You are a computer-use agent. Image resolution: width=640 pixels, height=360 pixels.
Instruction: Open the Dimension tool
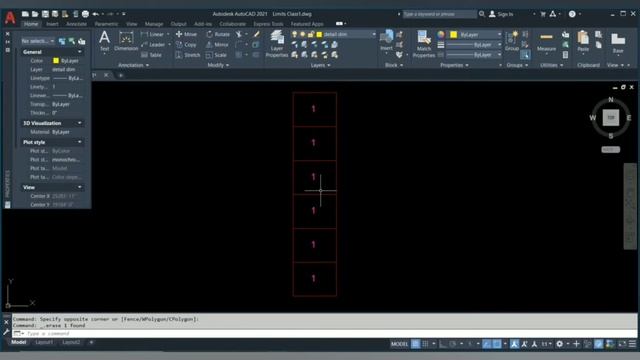126,41
